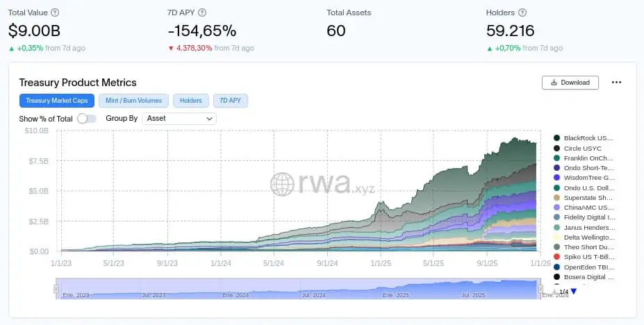Click the rwa.xyz globe watermark logo
Screen dimensions: 644x325
click(x=283, y=184)
